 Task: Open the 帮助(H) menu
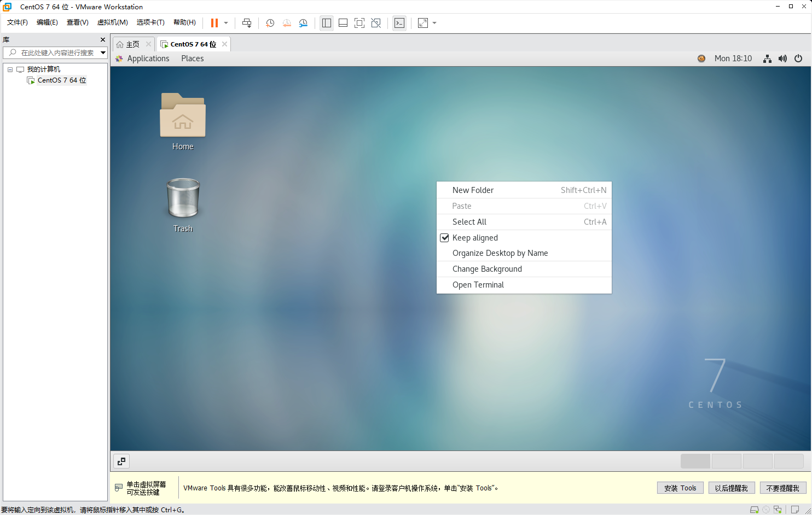(184, 22)
